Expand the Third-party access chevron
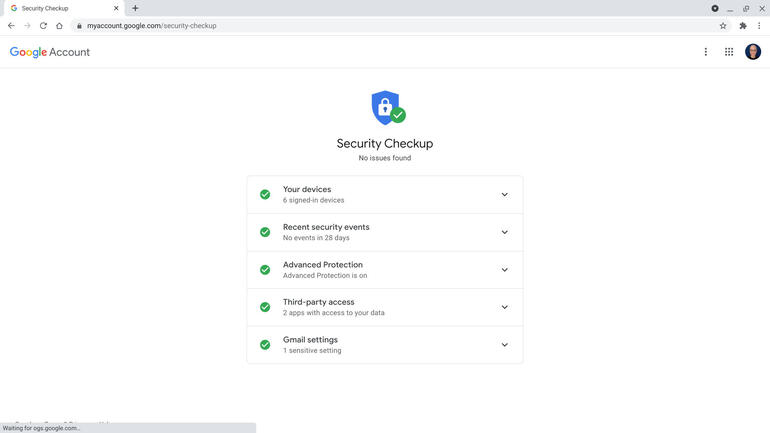The height and width of the screenshot is (433, 770). (504, 307)
